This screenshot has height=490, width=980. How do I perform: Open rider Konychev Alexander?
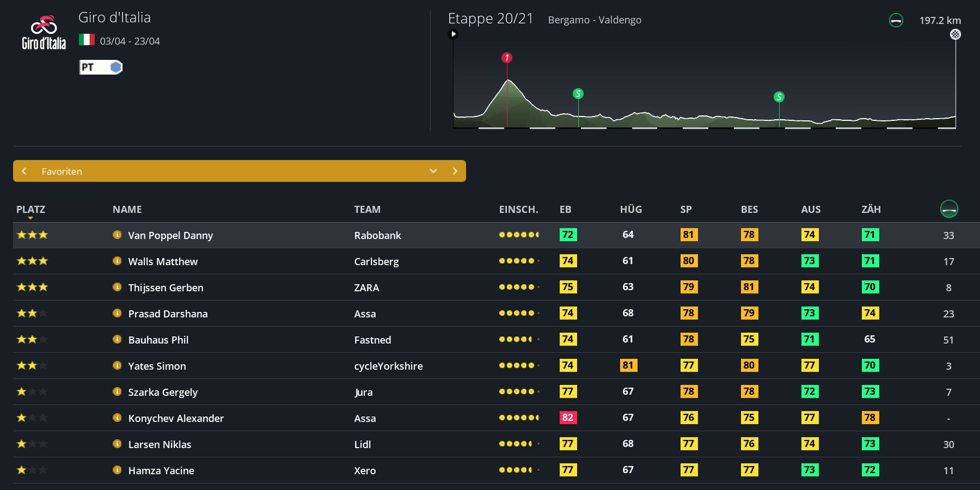point(176,418)
